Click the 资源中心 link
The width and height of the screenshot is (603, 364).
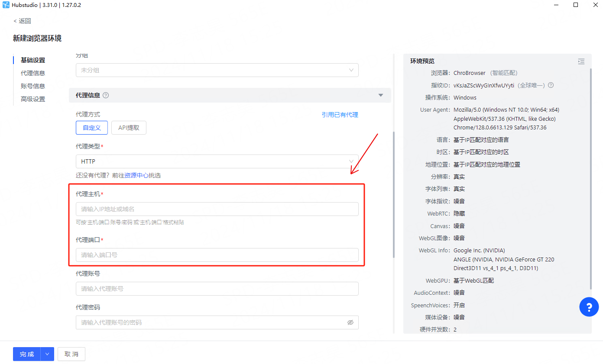pyautogui.click(x=136, y=175)
